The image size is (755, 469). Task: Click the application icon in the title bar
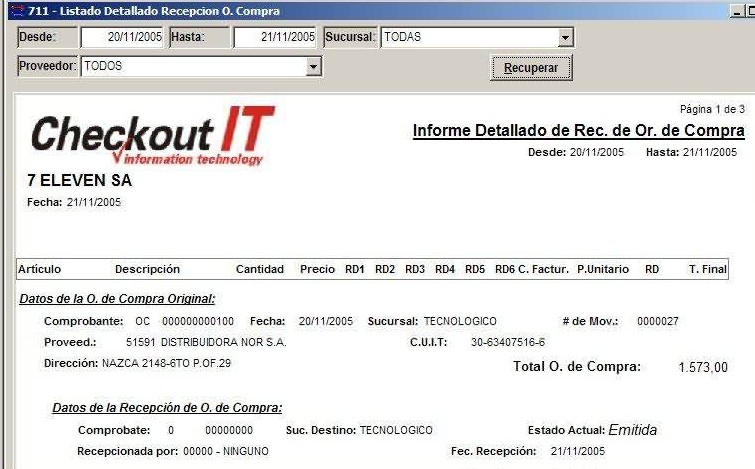click(15, 11)
